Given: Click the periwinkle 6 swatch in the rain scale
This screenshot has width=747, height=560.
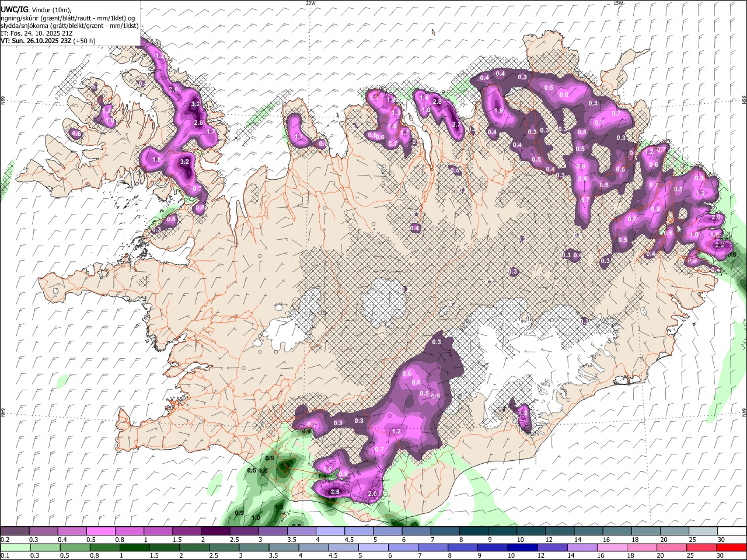Looking at the screenshot, I should 404,547.
